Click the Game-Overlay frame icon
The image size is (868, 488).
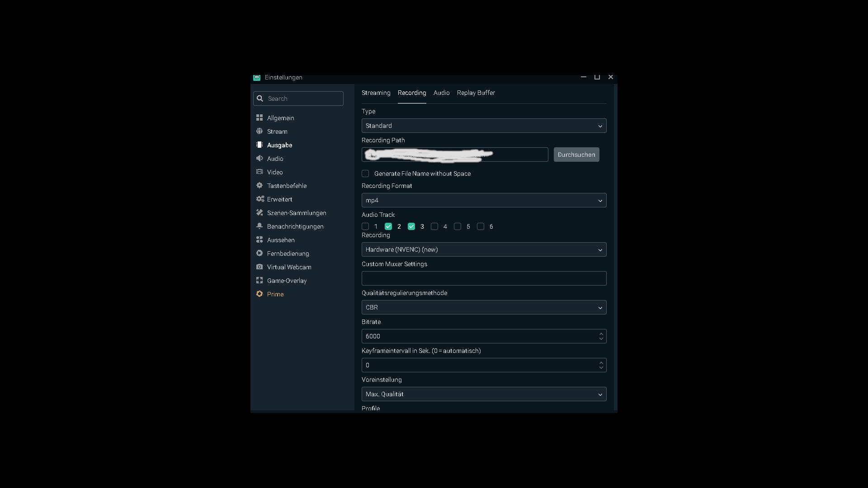tap(259, 280)
